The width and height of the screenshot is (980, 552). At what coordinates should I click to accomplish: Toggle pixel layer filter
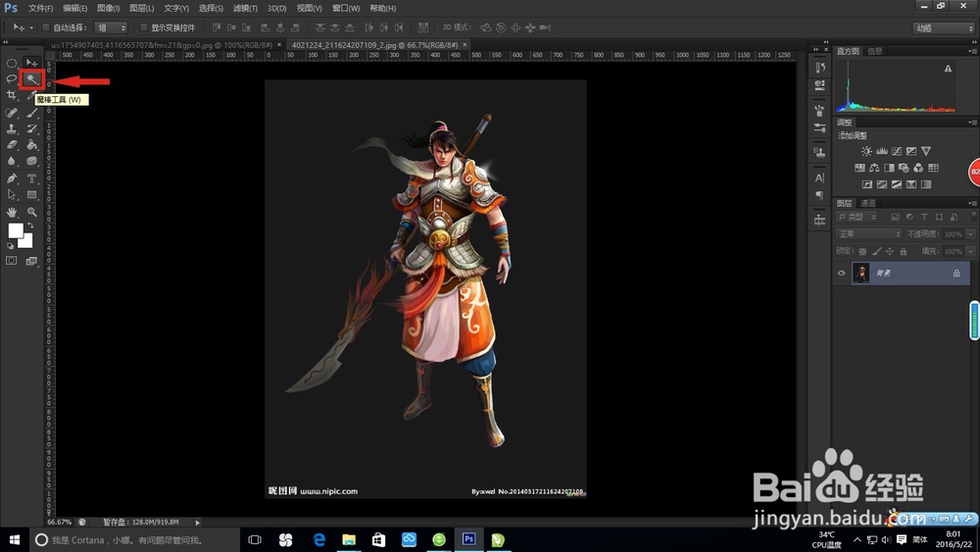tap(895, 217)
